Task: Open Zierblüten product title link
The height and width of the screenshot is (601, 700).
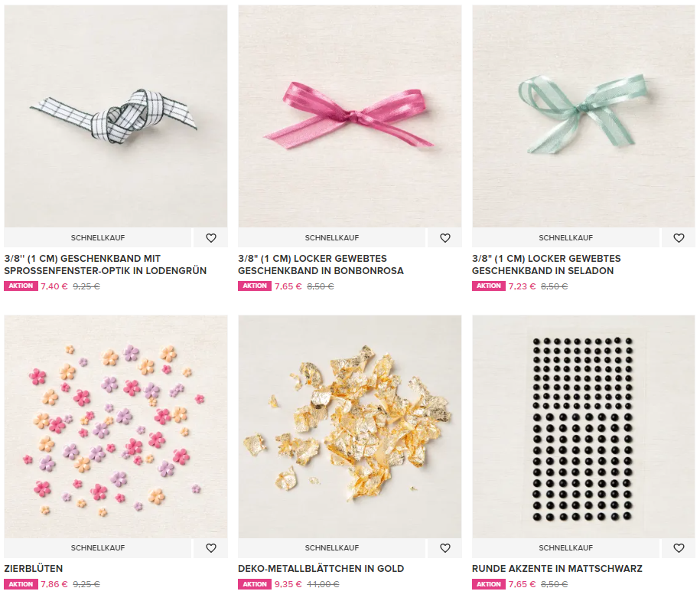Action: 34,568
